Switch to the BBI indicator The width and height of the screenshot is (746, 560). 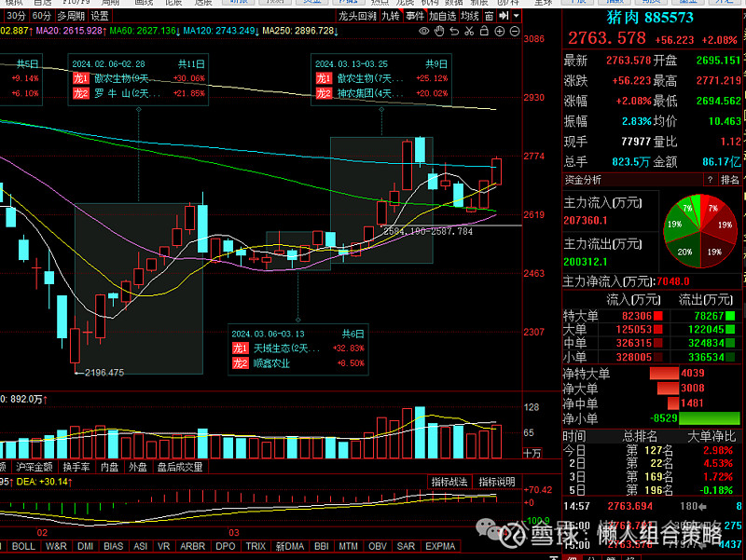pyautogui.click(x=322, y=546)
